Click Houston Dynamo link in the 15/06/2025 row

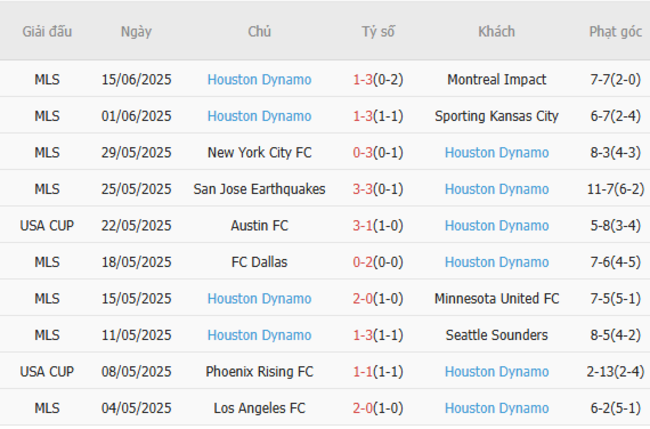click(x=259, y=80)
